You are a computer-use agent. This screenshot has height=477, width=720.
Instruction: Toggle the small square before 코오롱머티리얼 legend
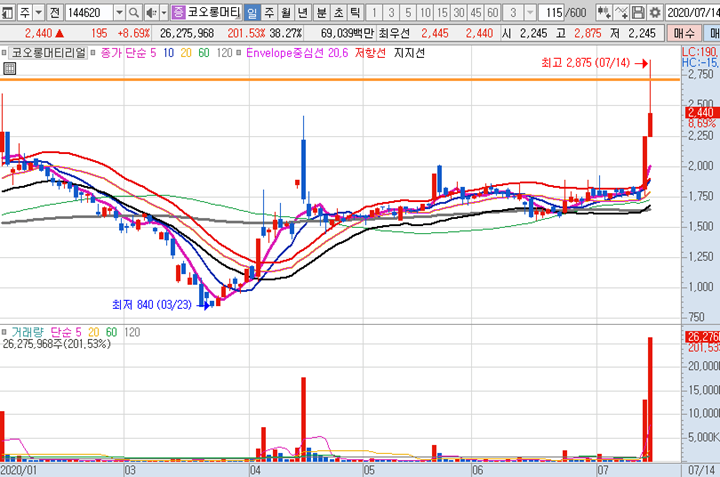pyautogui.click(x=4, y=53)
